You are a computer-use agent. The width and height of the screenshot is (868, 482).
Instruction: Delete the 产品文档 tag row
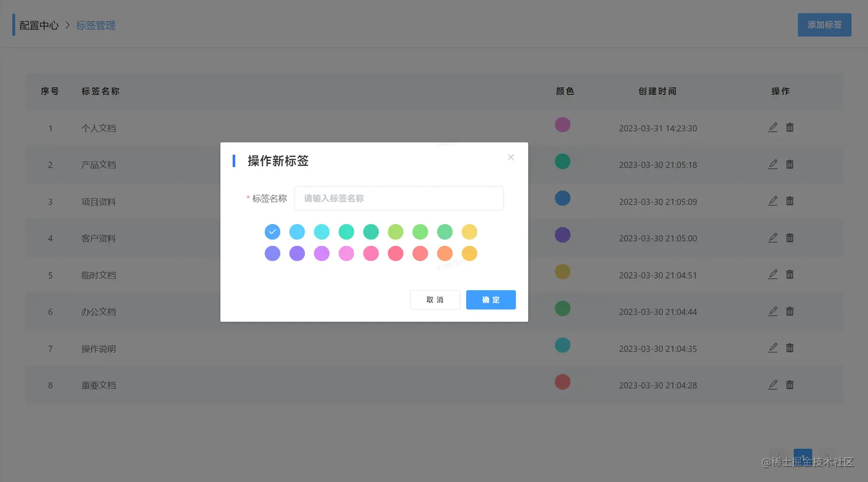click(x=790, y=164)
